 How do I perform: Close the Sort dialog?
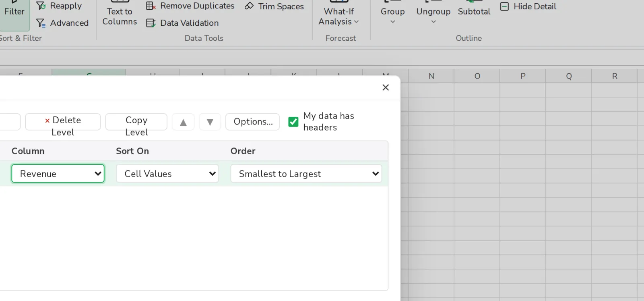click(x=386, y=87)
